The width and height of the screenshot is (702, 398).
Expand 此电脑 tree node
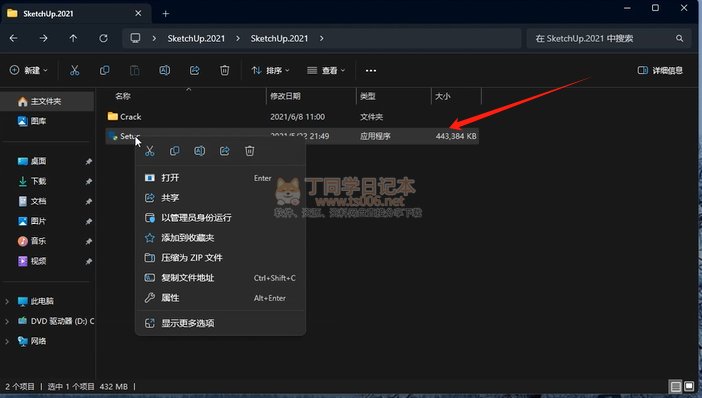point(7,301)
